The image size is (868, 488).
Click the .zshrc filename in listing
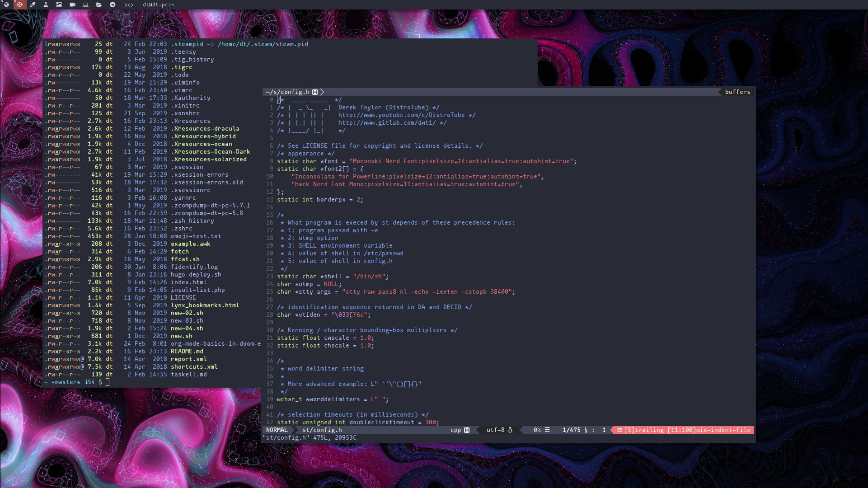pos(182,229)
